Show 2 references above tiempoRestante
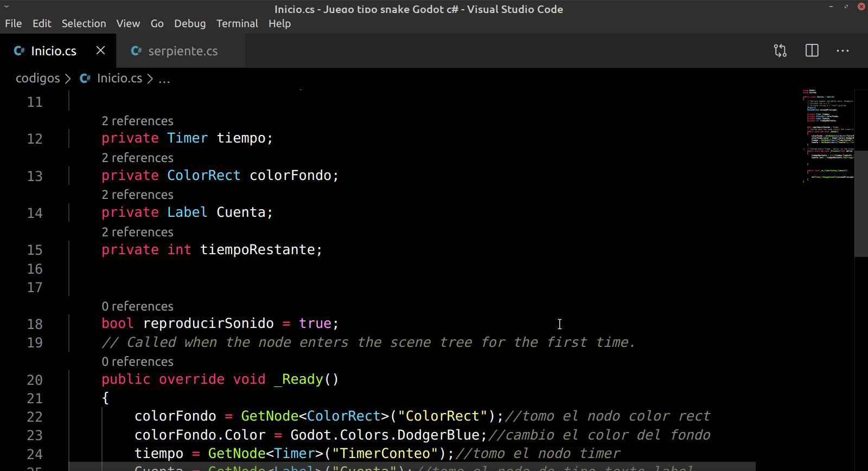 coord(137,232)
